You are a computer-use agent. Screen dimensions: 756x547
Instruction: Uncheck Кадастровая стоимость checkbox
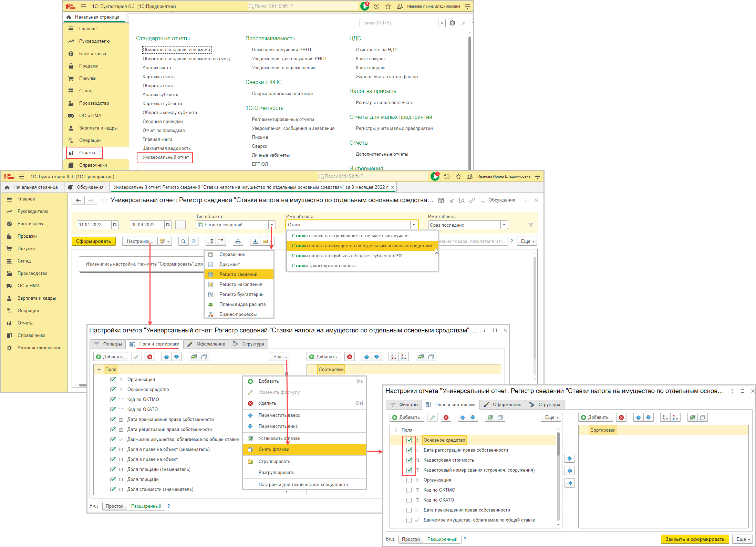409,460
